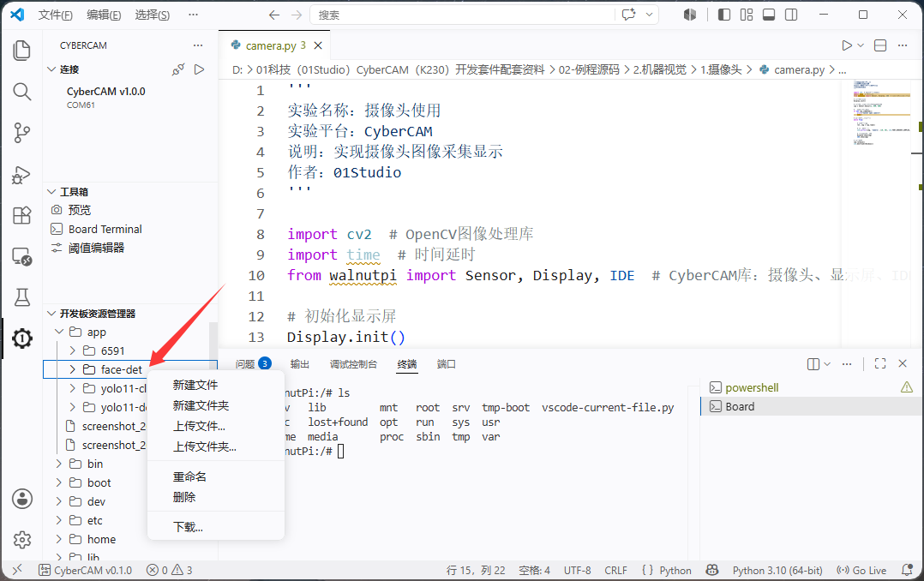Collapse the 工具箱 section
924x581 pixels.
click(x=51, y=191)
